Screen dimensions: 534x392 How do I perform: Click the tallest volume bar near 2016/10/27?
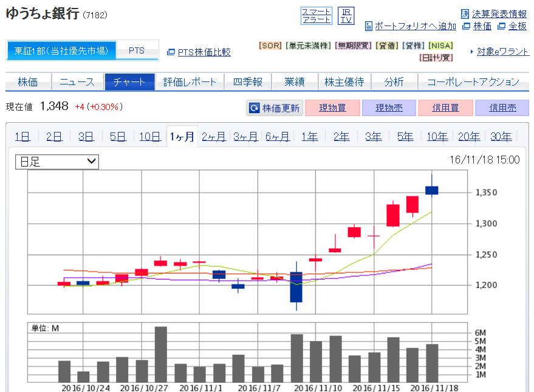(x=161, y=354)
